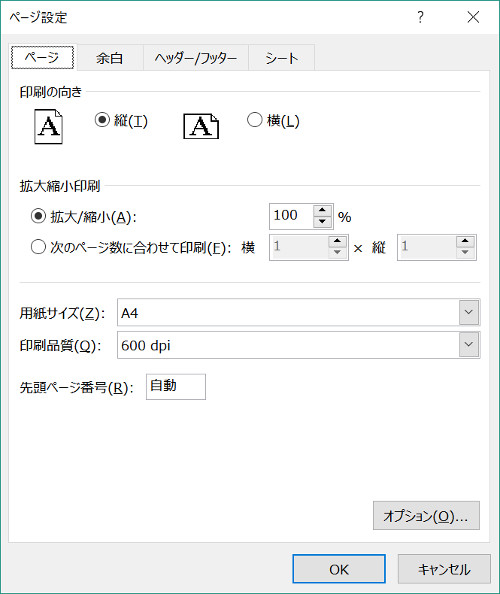Decrease 横 page count with down arrow

(337, 253)
